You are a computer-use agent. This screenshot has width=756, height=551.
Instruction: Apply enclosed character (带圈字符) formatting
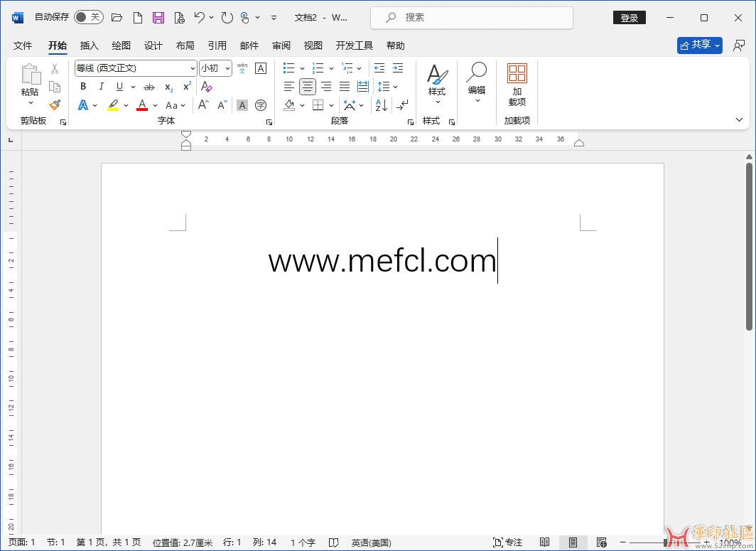(260, 105)
